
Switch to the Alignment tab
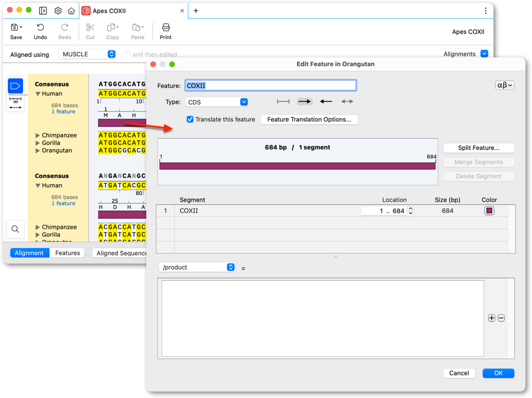(x=29, y=253)
